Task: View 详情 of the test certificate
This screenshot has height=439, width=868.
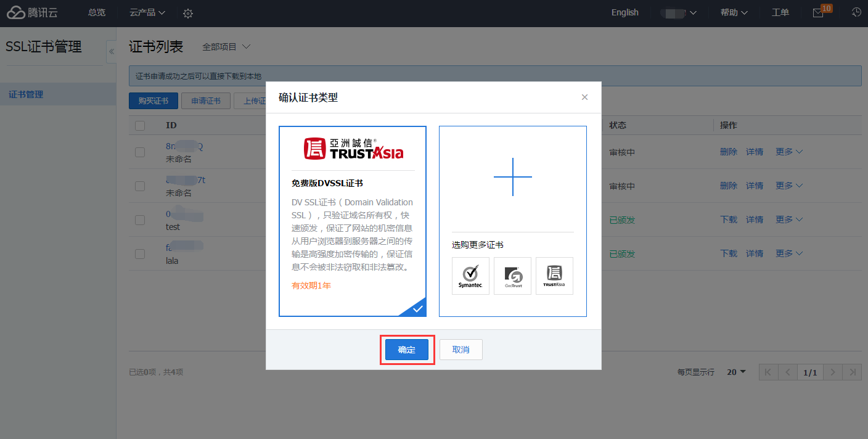Action: 755,219
